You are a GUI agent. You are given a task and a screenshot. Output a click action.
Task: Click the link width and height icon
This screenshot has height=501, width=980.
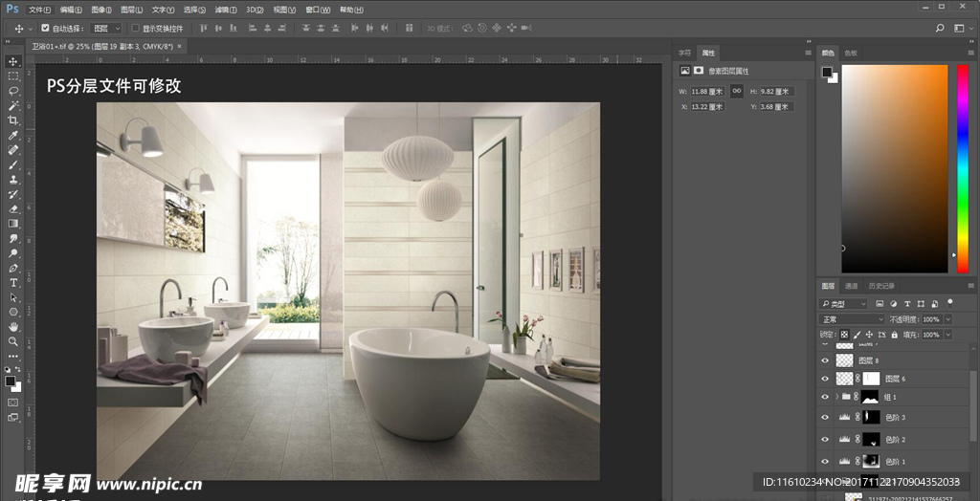tap(736, 91)
